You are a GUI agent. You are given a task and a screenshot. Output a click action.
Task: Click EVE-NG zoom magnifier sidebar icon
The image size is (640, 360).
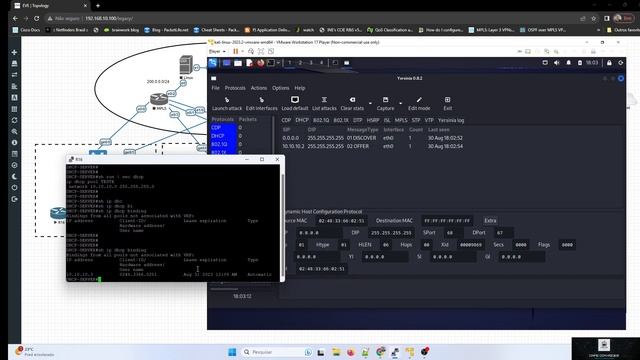coord(14,131)
